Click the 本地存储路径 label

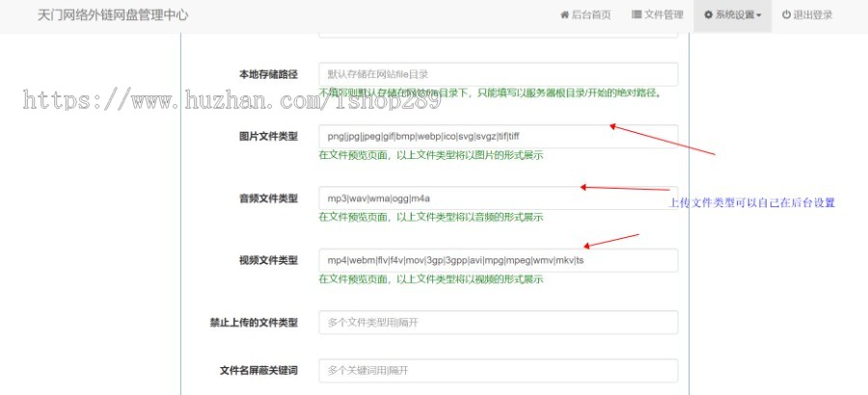(x=268, y=75)
